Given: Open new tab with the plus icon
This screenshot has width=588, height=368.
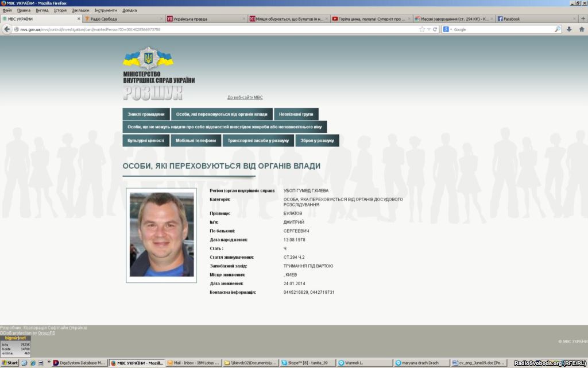Looking at the screenshot, I should (583, 19).
